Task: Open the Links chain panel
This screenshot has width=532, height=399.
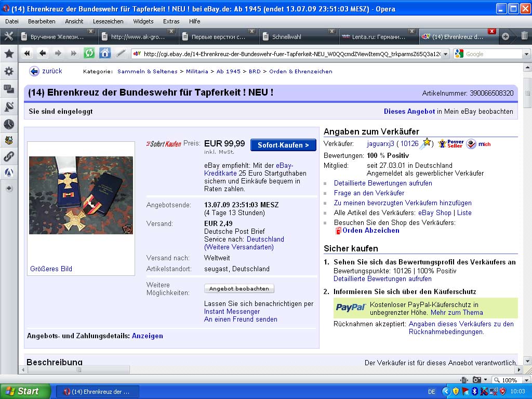Action: coord(9,156)
